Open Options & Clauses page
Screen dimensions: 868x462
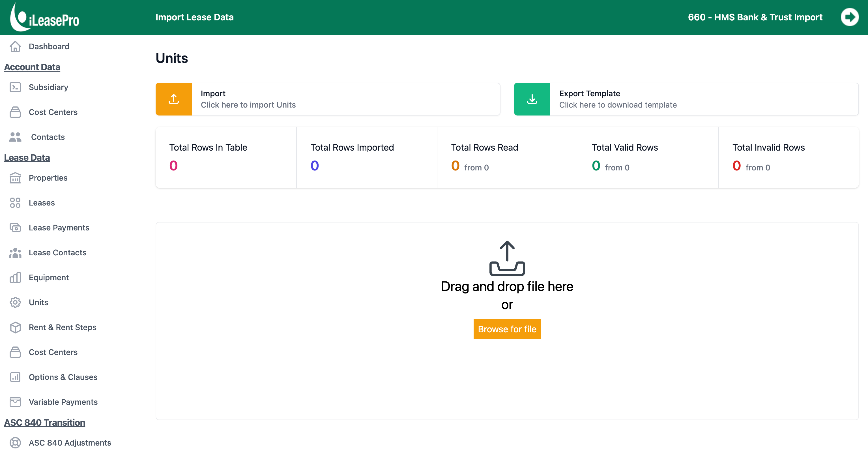pyautogui.click(x=63, y=378)
